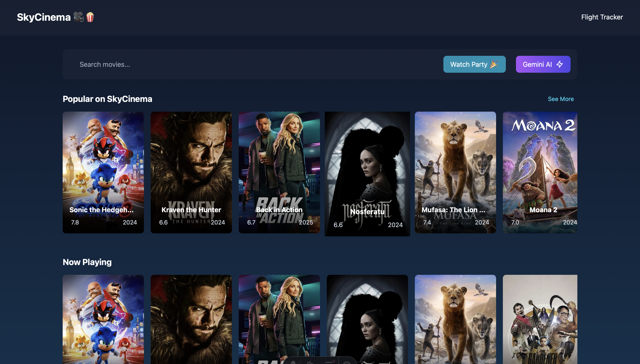Start a Watch Party
This screenshot has width=640, height=364.
[474, 64]
